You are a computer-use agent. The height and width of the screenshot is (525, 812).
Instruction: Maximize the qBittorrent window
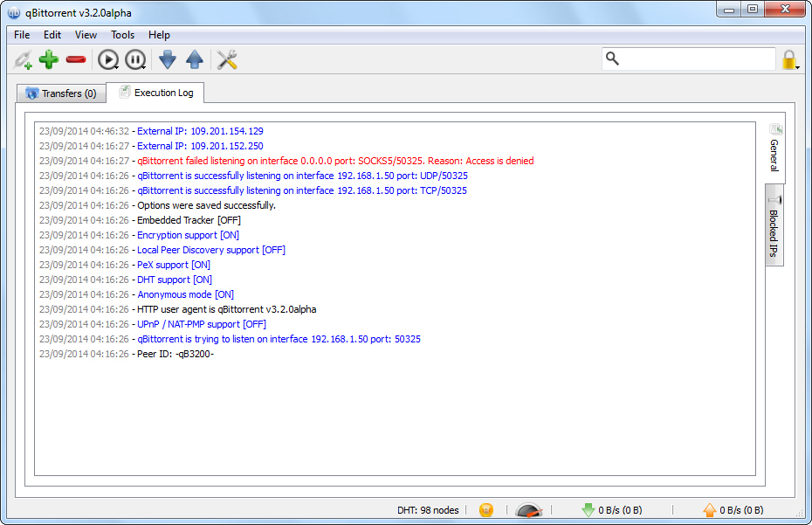(753, 10)
